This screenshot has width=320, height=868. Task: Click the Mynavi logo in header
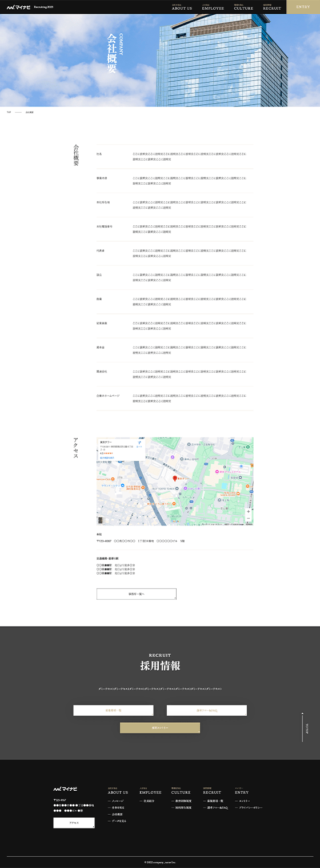point(19,7)
